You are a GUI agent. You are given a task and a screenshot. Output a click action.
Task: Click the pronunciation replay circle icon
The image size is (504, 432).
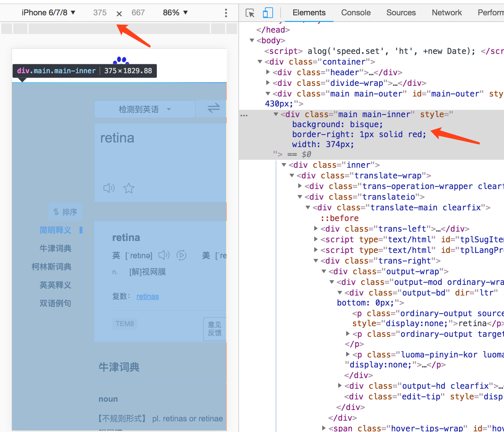[181, 255]
